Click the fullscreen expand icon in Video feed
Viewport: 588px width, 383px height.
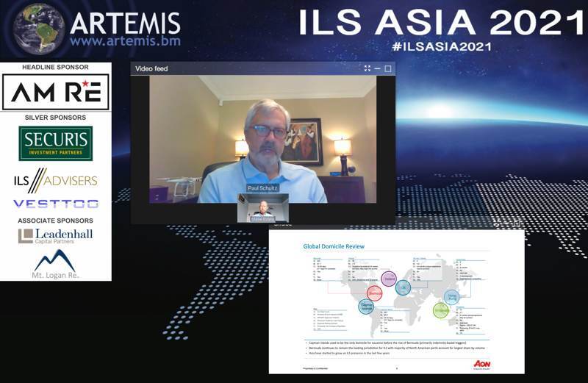[x=367, y=68]
